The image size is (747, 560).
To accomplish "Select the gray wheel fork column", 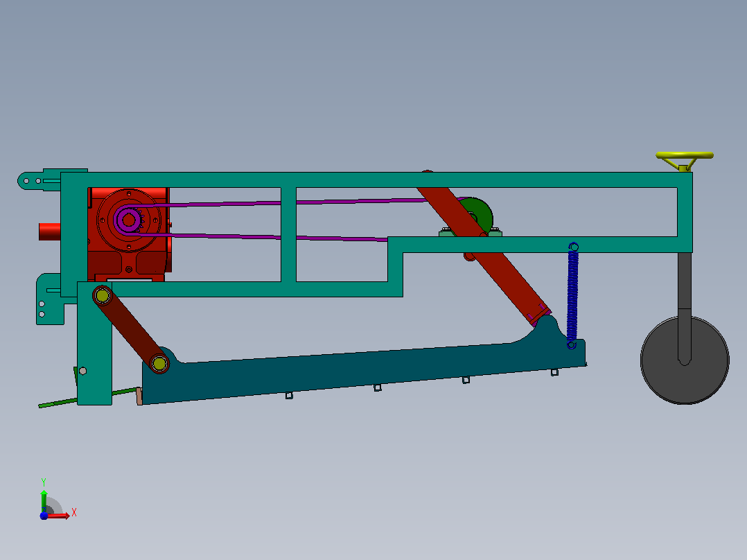I will coord(685,309).
